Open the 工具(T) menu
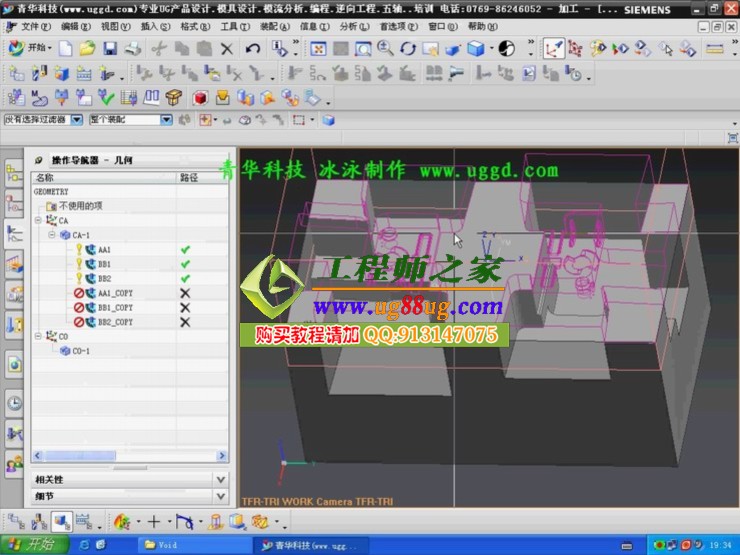 pos(235,27)
